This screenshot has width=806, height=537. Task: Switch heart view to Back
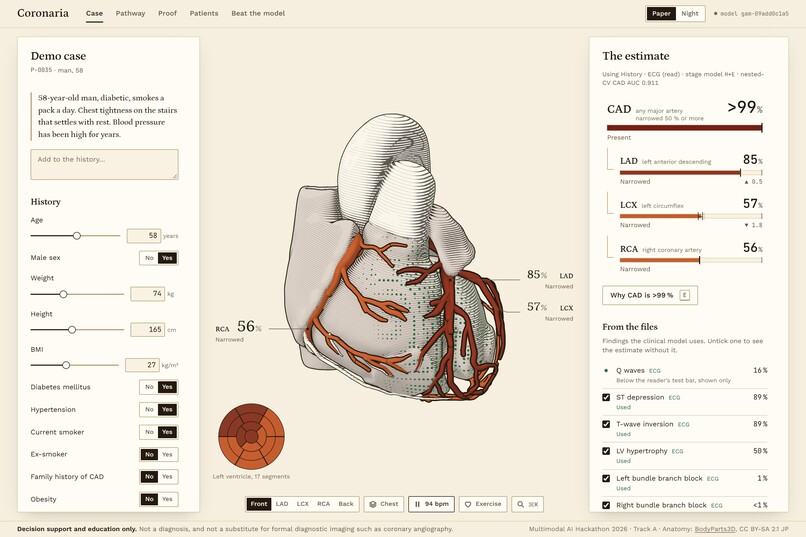click(x=346, y=504)
